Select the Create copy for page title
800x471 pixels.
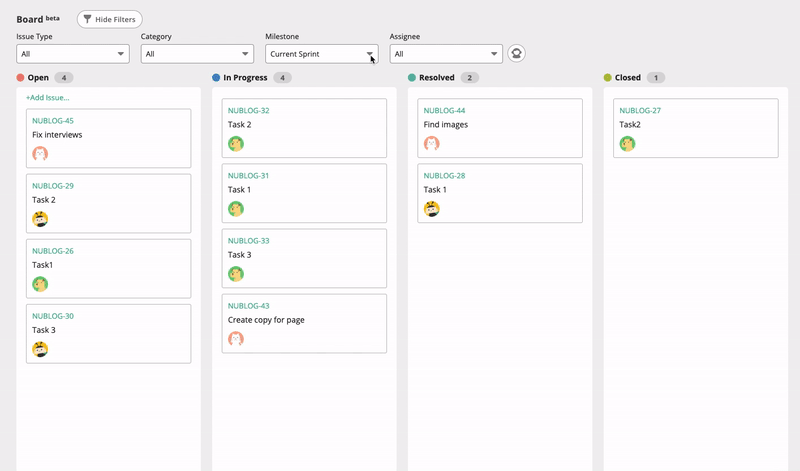coord(266,320)
